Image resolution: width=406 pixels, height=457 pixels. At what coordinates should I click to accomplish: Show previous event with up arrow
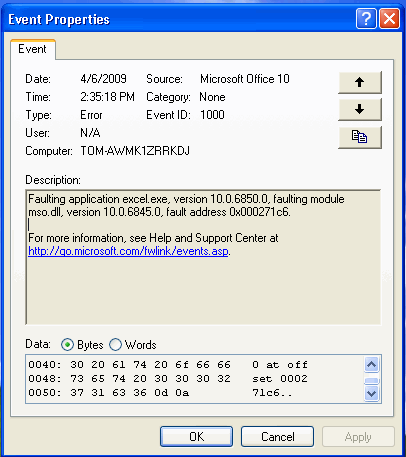[x=360, y=82]
